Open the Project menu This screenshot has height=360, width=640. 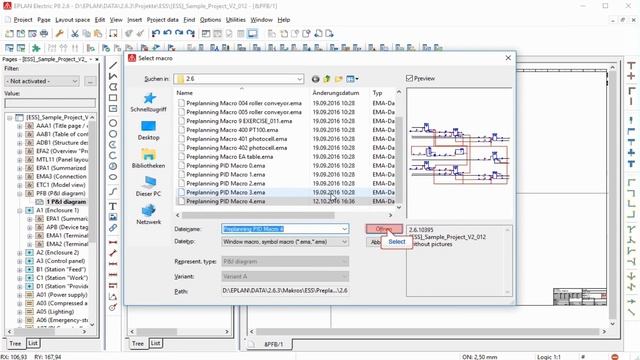pos(23,20)
